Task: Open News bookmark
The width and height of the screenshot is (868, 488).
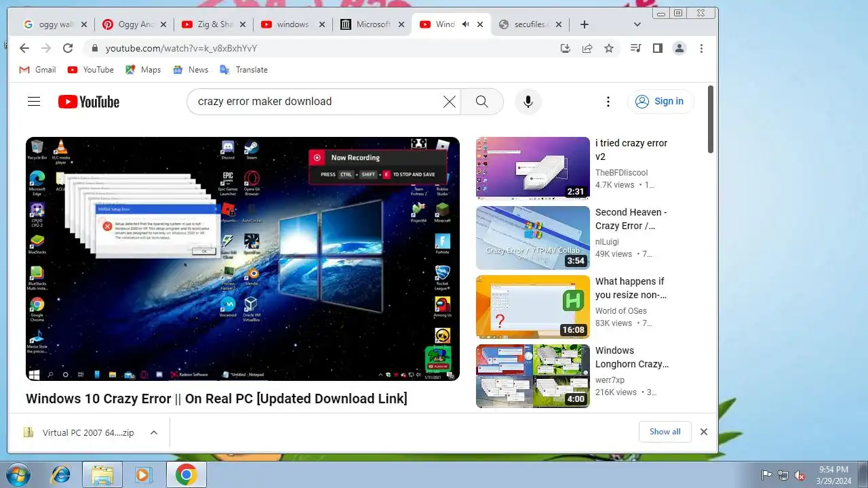Action: (191, 70)
